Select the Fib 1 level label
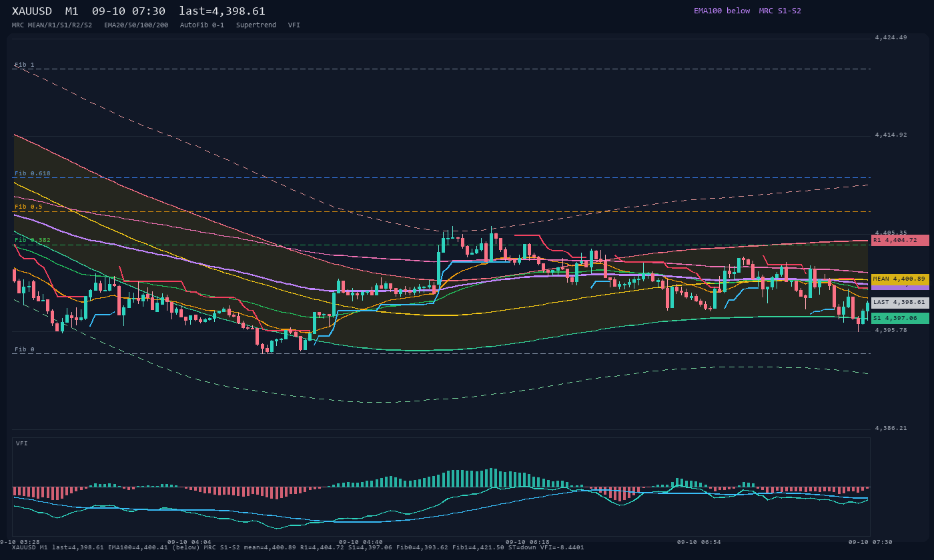This screenshot has height=560, width=934. tap(25, 65)
